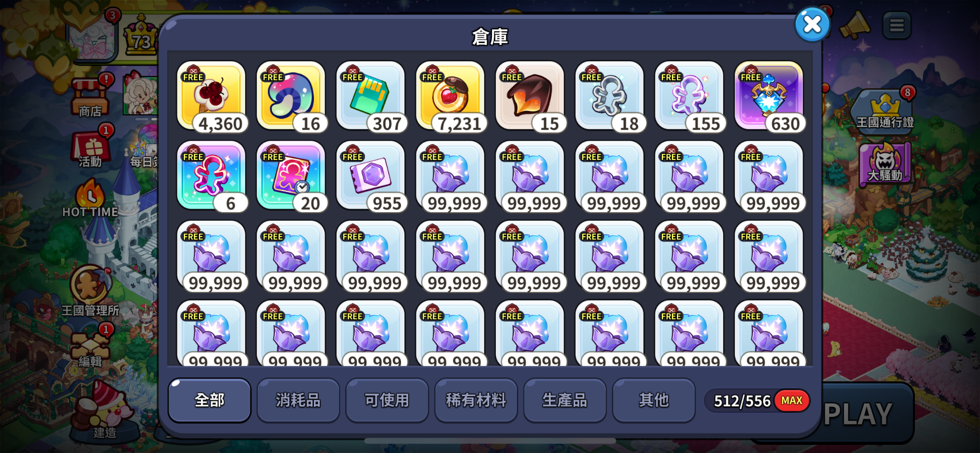This screenshot has width=980, height=453.
Task: Open the 其他 tab
Action: [654, 400]
